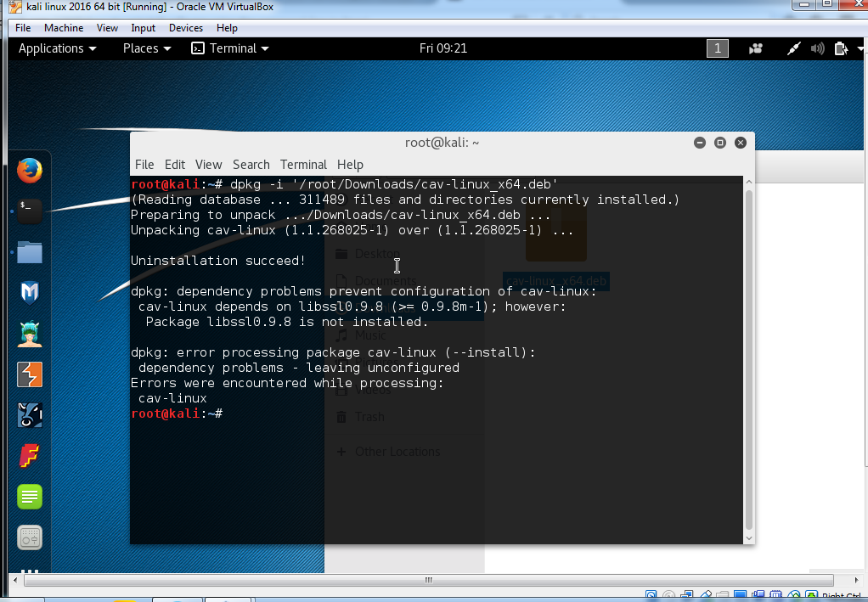Launch Burp Suite from the dock

coord(30,374)
